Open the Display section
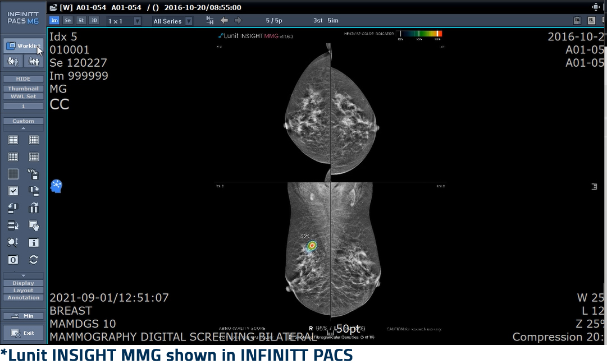 (23, 283)
